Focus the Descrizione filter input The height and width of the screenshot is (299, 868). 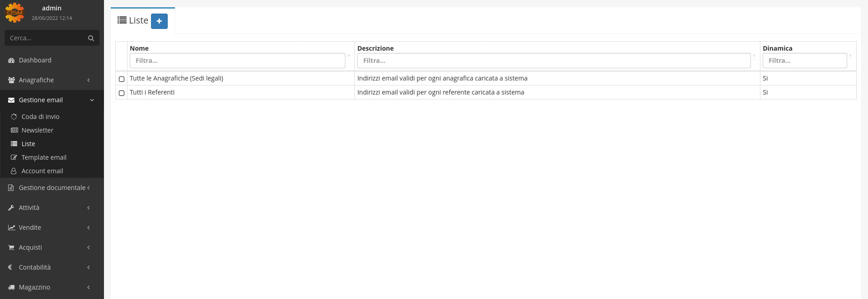point(553,61)
